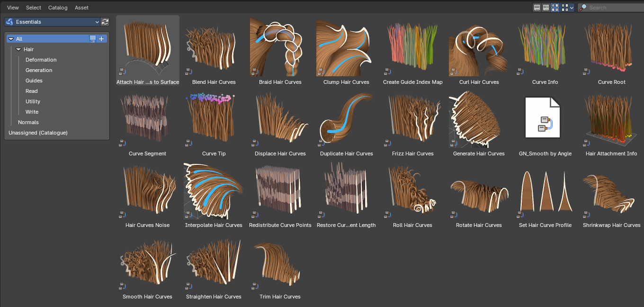Select Curve Root asset thumbnail

point(611,47)
